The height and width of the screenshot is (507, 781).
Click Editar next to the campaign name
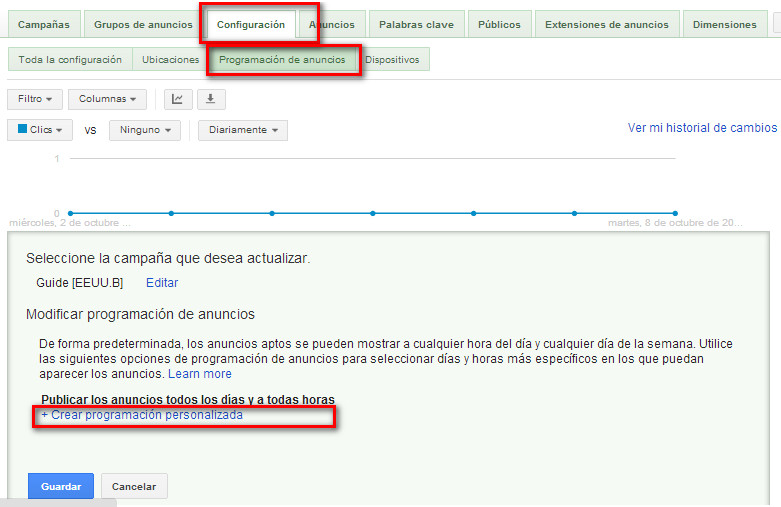click(162, 283)
